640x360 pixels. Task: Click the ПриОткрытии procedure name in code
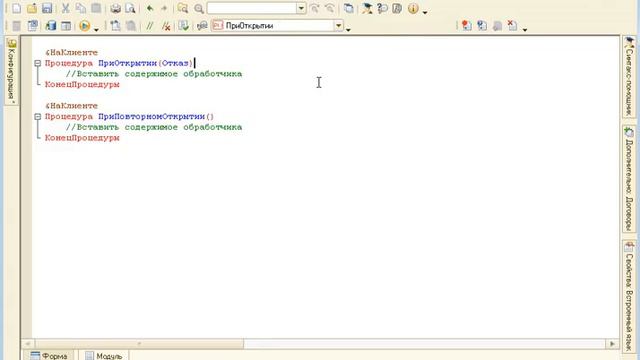point(127,63)
